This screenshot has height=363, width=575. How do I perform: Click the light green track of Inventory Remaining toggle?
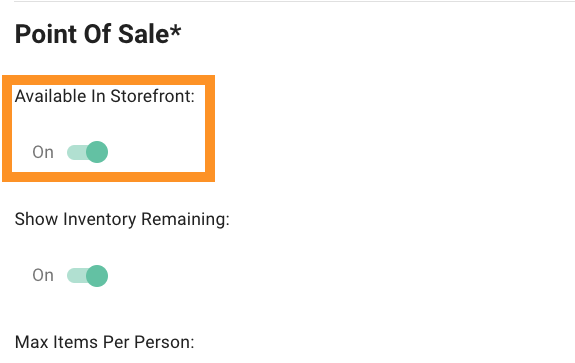tap(76, 276)
